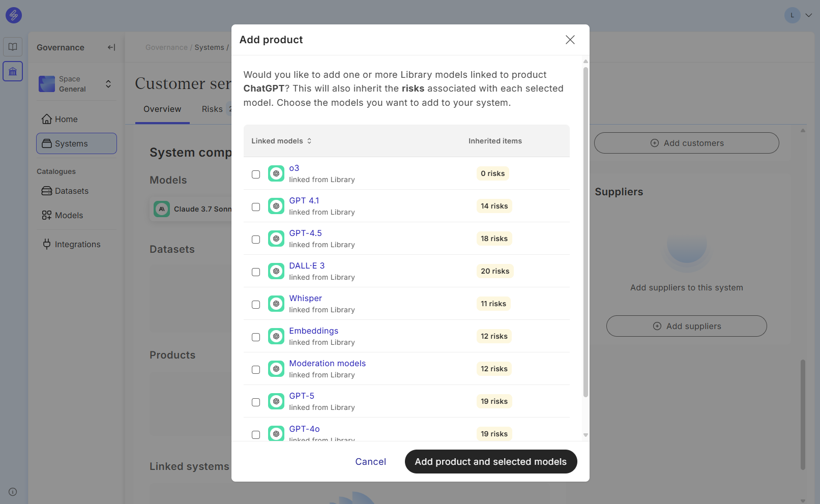Click the governance building icon in left rail
The width and height of the screenshot is (820, 504).
click(13, 71)
